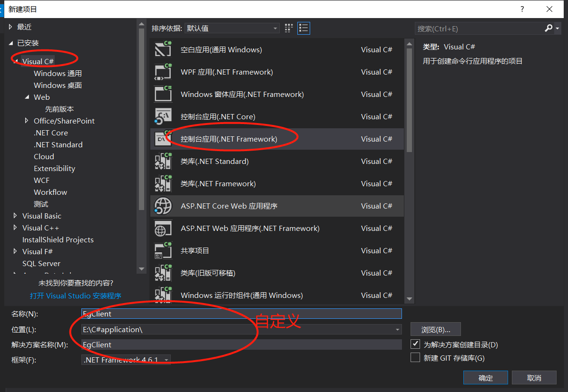This screenshot has height=392, width=568.
Task: Click the ASP.NET Web application (.NET Framework) icon
Action: (163, 229)
